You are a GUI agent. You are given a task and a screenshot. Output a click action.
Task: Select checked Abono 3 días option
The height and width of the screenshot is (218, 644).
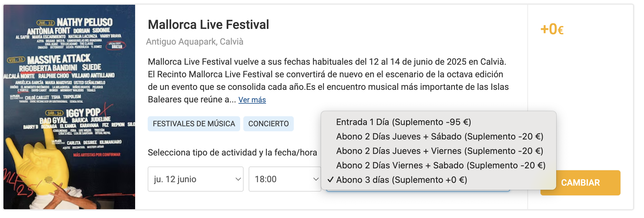pos(439,180)
